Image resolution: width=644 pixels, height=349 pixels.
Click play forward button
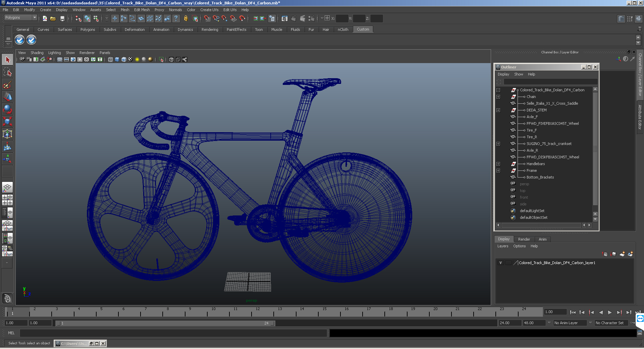coord(610,312)
